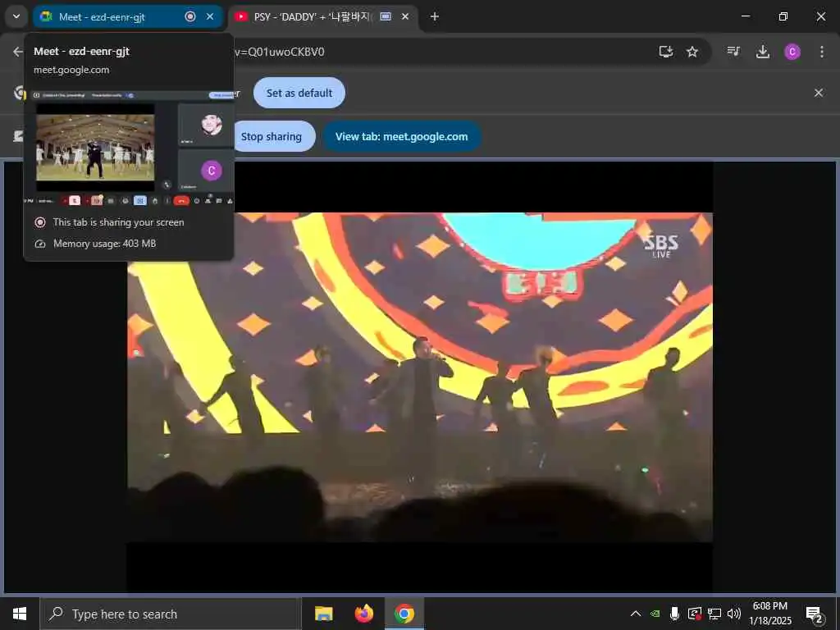Click the URL text in address bar
The width and height of the screenshot is (840, 630).
pos(279,52)
